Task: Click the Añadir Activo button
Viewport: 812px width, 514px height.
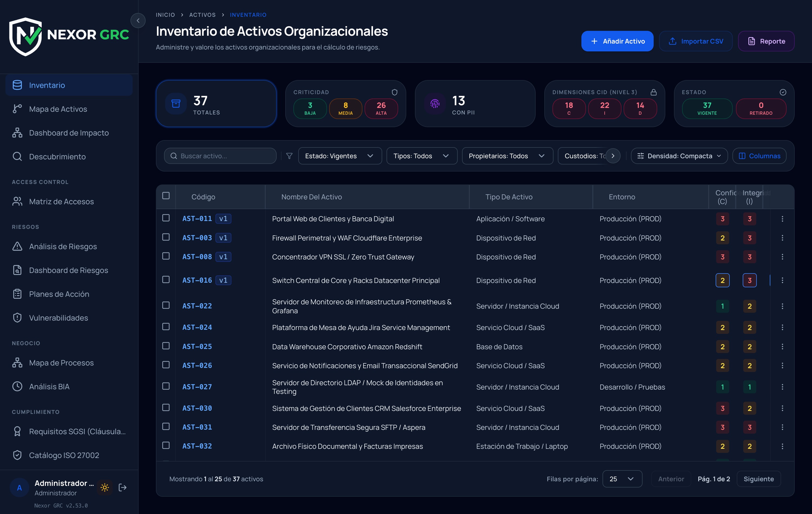Action: 617,41
